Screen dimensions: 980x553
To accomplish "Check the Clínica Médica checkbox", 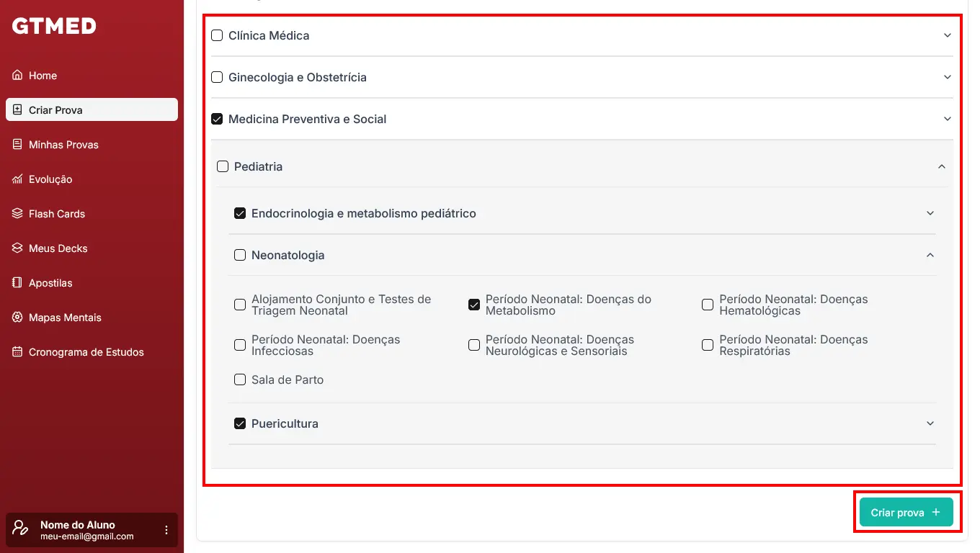I will coord(217,35).
